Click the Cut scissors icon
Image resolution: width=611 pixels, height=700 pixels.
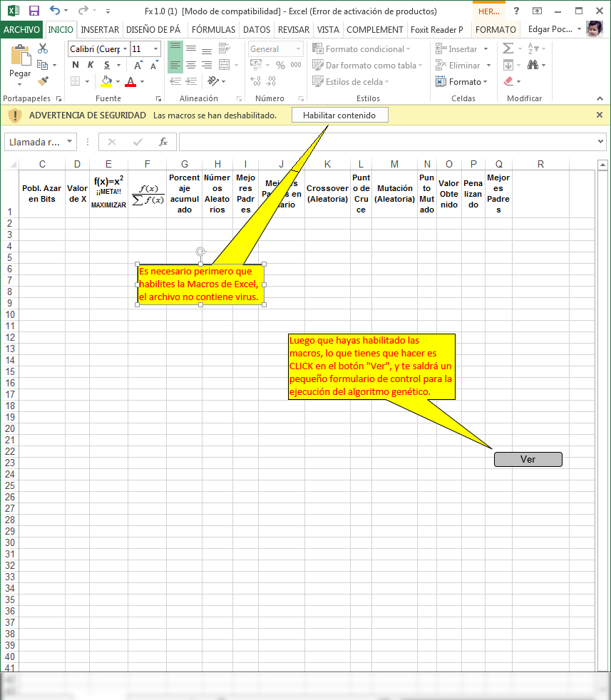click(x=42, y=49)
